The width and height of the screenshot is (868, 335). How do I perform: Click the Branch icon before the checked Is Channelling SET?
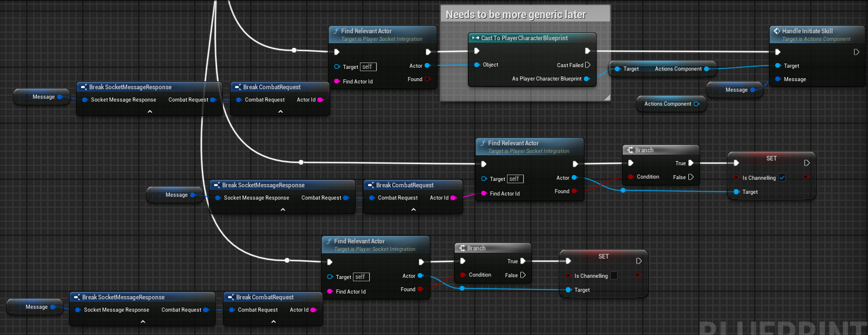(x=629, y=150)
